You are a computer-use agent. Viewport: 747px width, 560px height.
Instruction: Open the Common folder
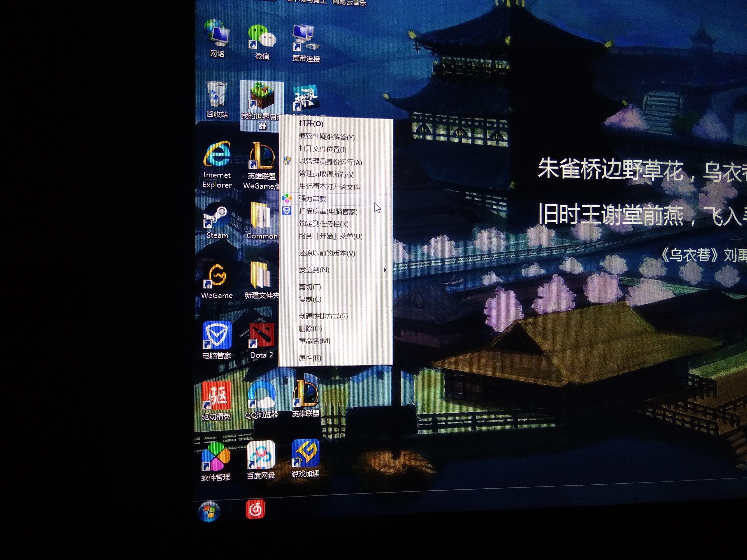(x=262, y=221)
